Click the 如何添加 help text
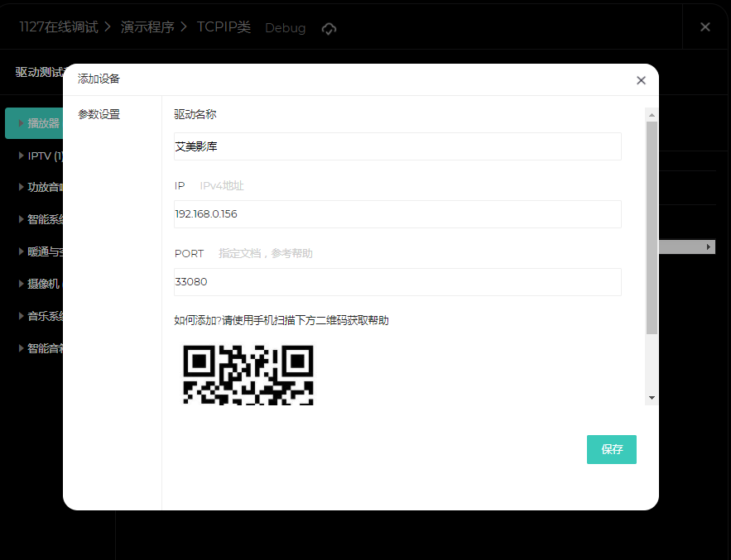This screenshot has height=560, width=731. (x=281, y=321)
